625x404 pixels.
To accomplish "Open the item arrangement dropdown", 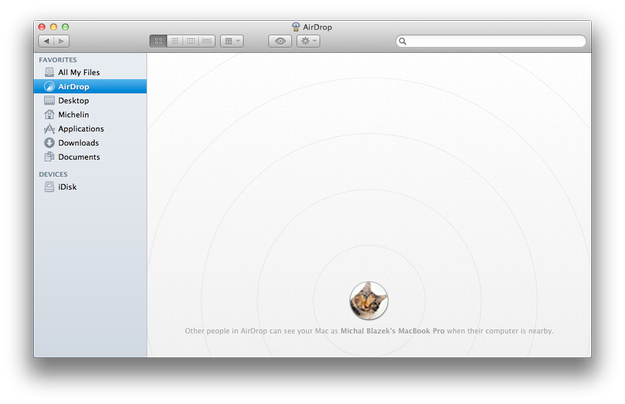I will (232, 41).
